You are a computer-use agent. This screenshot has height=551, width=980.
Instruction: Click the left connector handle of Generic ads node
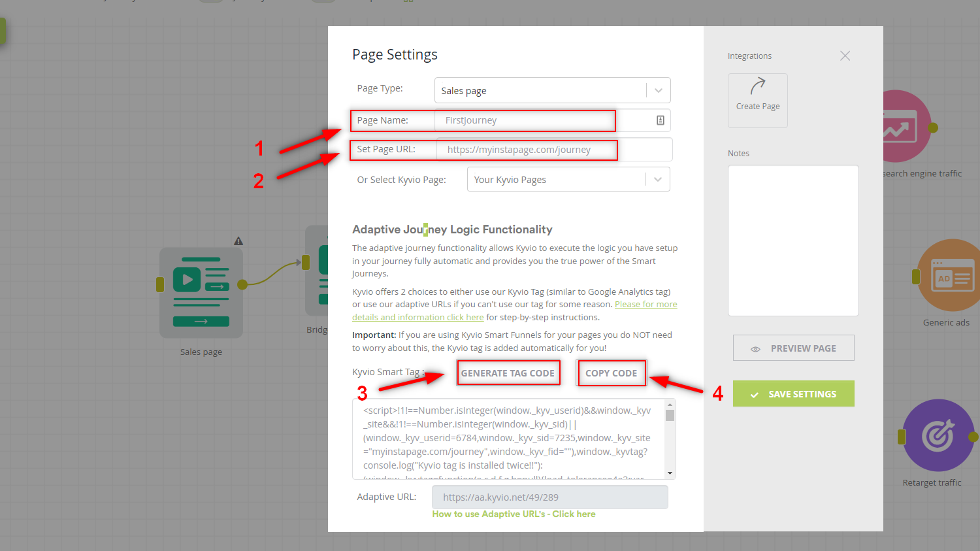coord(916,276)
